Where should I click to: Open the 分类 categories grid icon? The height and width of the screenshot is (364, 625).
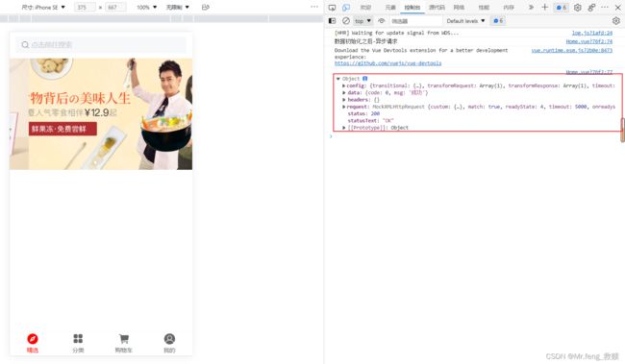(78, 339)
